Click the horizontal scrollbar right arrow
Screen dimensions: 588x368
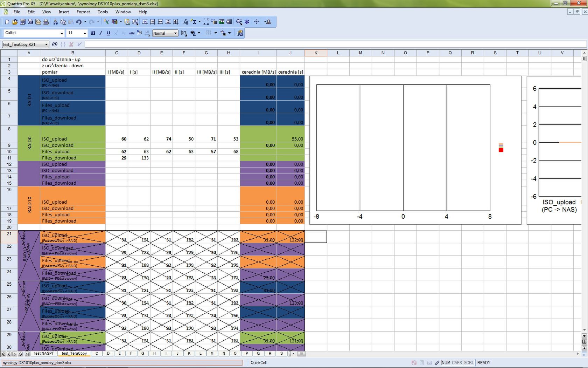click(x=578, y=354)
